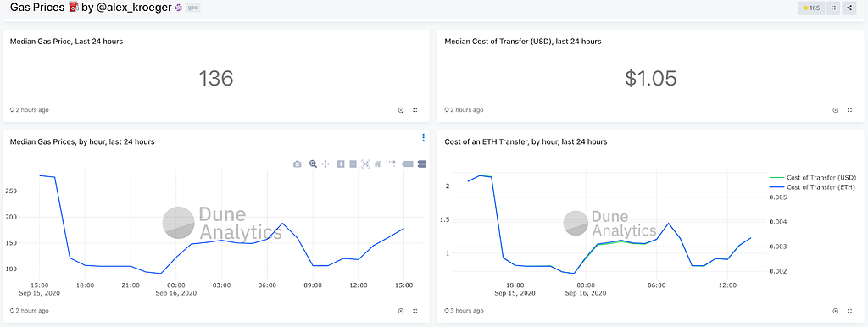The width and height of the screenshot is (868, 327).
Task: Zoom in with the plus chart button
Action: (341, 163)
